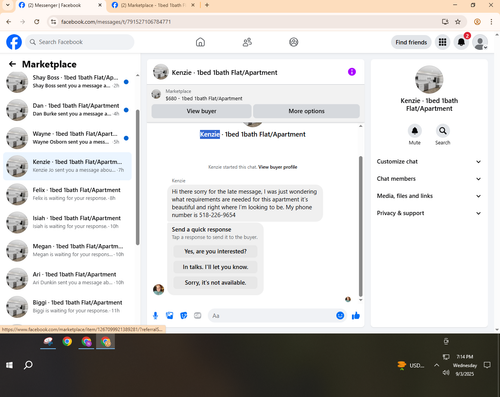This screenshot has width=500, height=397.
Task: Open the Friends icon in top navigation
Action: tap(247, 42)
